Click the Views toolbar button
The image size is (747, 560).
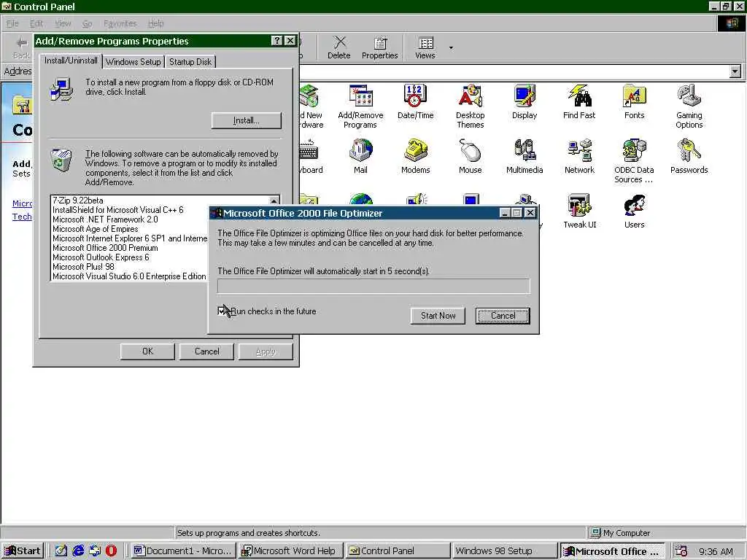tap(425, 47)
